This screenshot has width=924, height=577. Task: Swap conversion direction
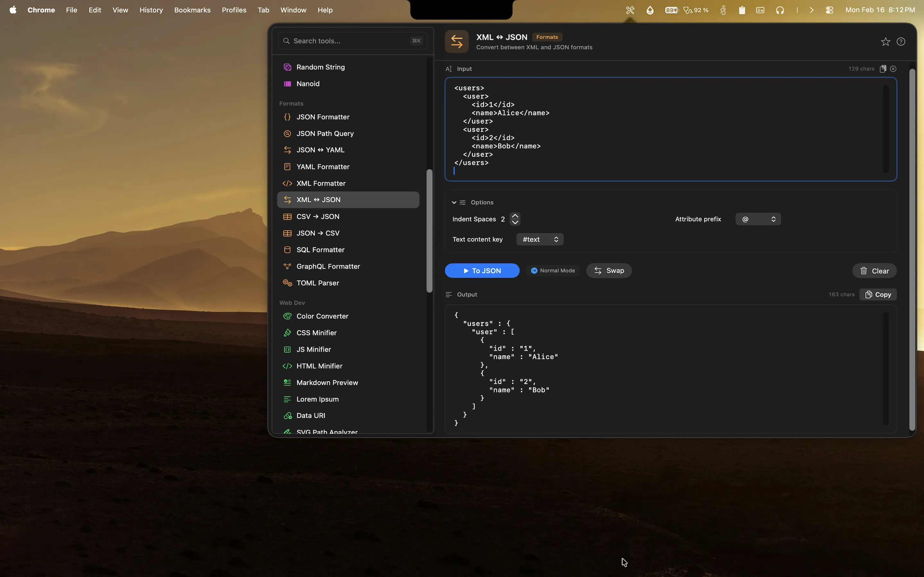pos(609,270)
